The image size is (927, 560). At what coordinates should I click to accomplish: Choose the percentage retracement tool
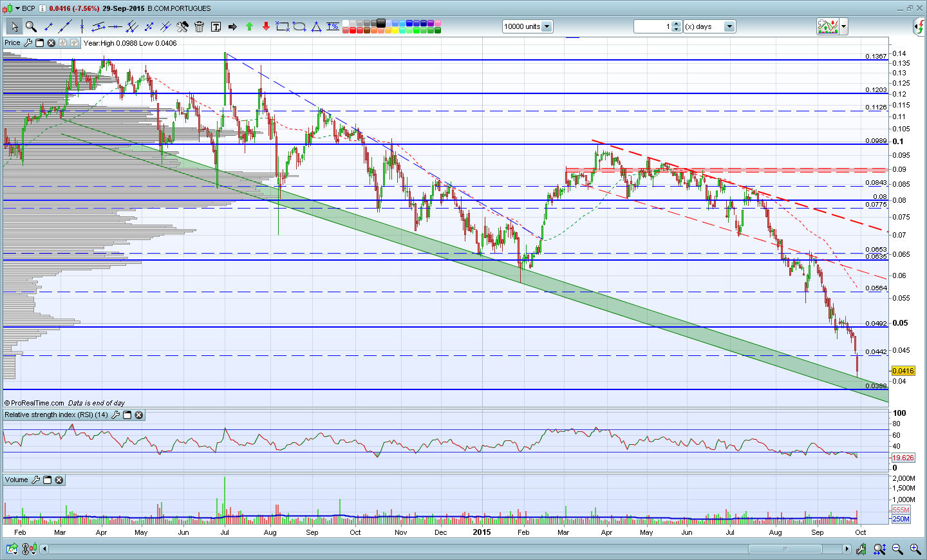pyautogui.click(x=333, y=26)
